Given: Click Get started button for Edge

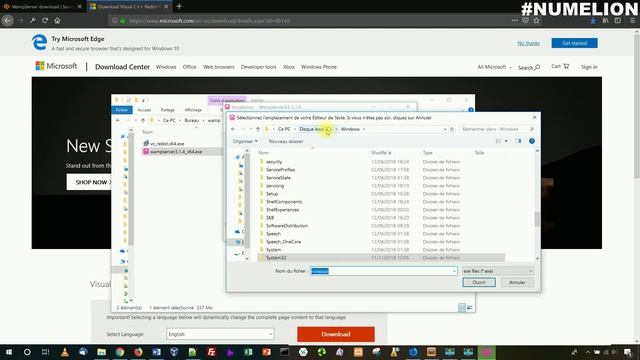Looking at the screenshot, I should click(574, 43).
